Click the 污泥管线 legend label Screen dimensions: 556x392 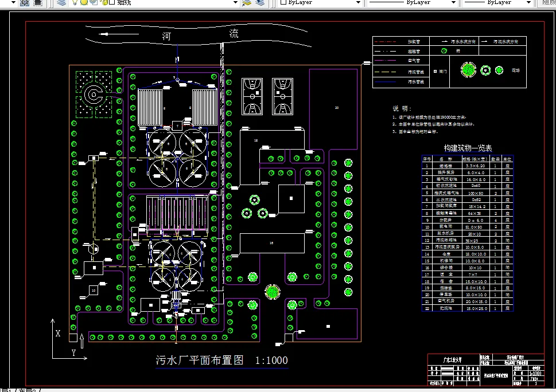pos(416,72)
